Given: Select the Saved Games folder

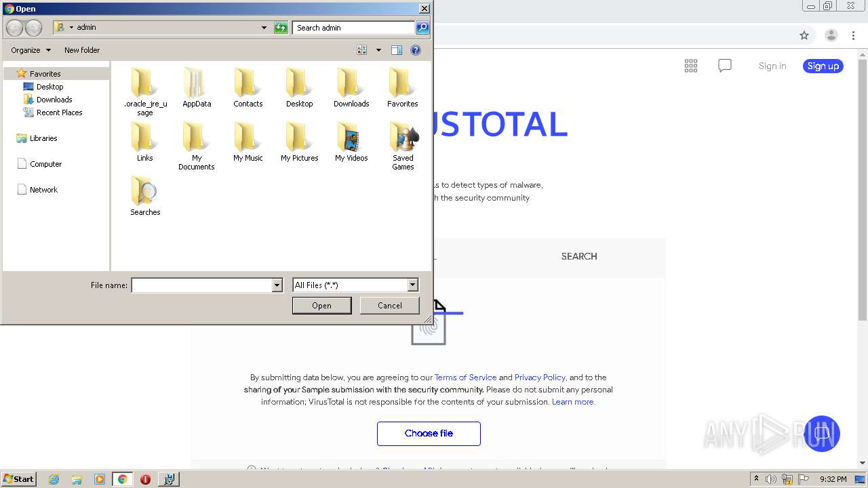Looking at the screenshot, I should 403,146.
